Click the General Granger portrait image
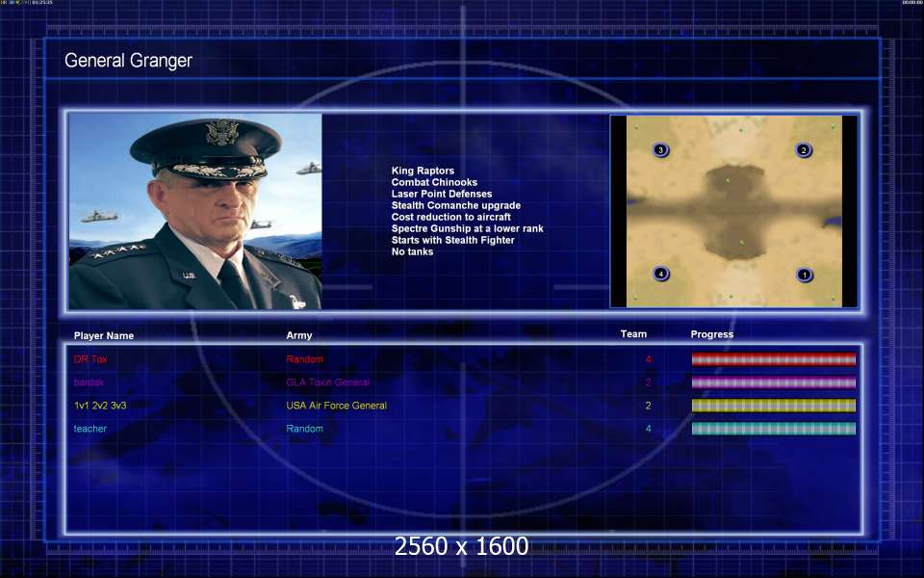Screen dimensions: 924x578 pyautogui.click(x=195, y=211)
